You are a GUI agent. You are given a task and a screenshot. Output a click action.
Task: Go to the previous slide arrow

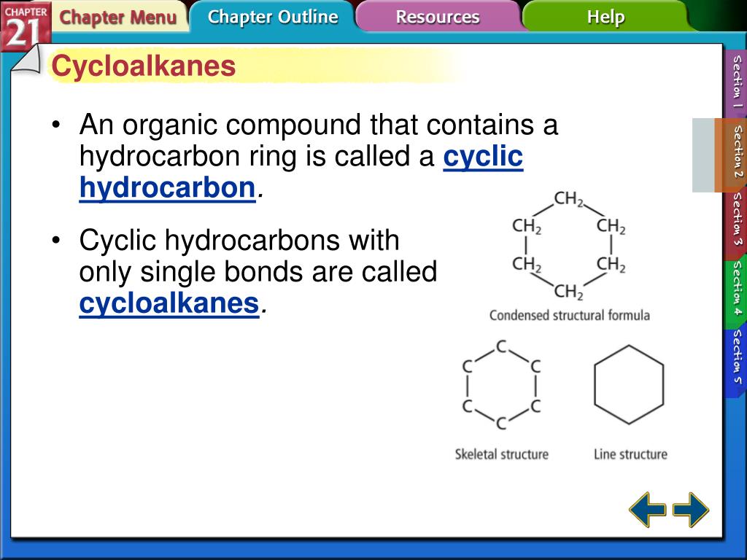click(648, 510)
